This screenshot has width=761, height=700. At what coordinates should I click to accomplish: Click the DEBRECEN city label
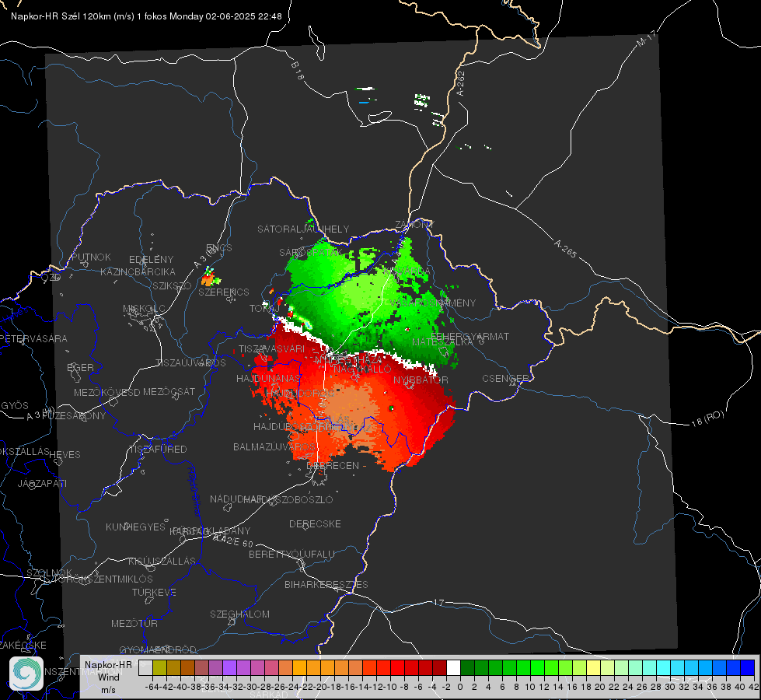click(333, 465)
